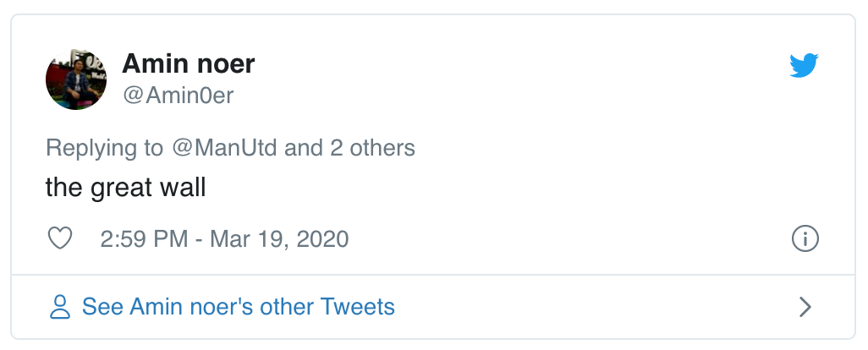Like the tweet with the heart icon
This screenshot has width=868, height=350.
(60, 238)
